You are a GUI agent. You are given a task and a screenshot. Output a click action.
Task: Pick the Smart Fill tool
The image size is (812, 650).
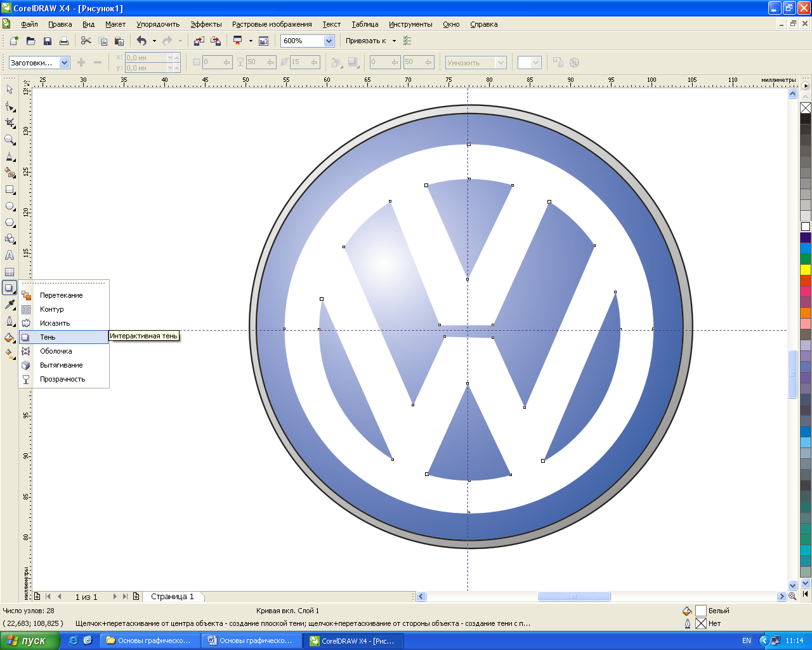10,172
